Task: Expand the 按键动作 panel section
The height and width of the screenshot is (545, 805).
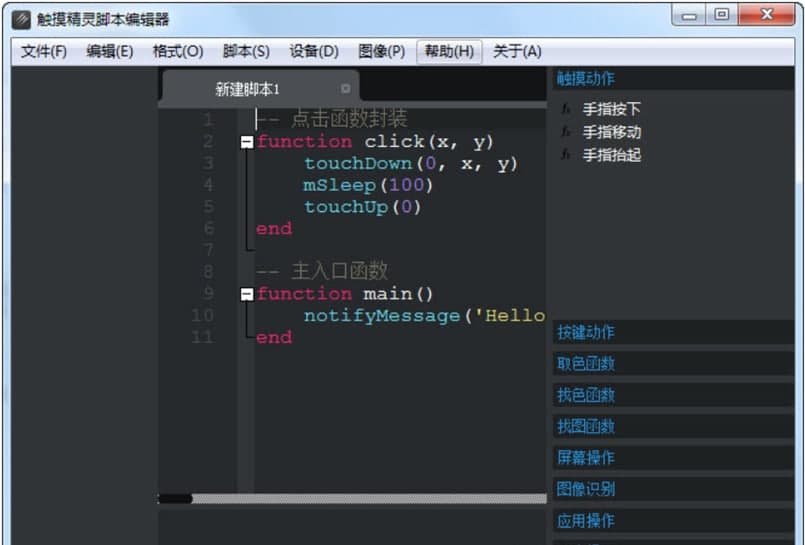Action: point(585,332)
